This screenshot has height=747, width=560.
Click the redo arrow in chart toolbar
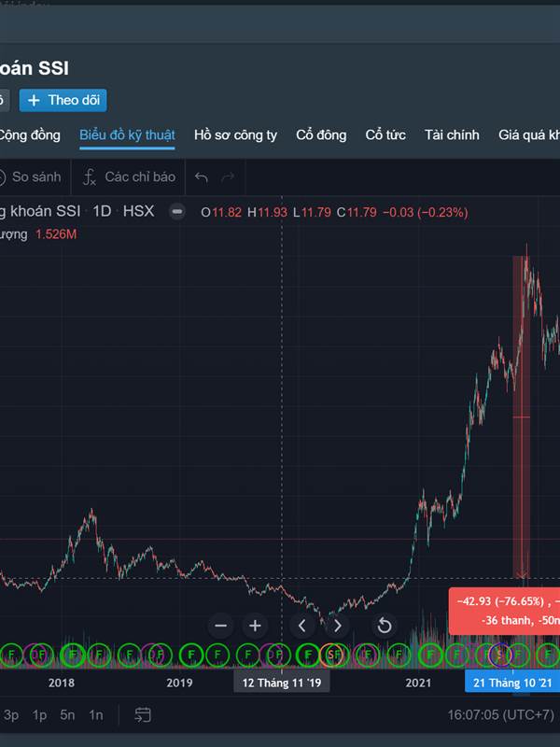pyautogui.click(x=228, y=177)
